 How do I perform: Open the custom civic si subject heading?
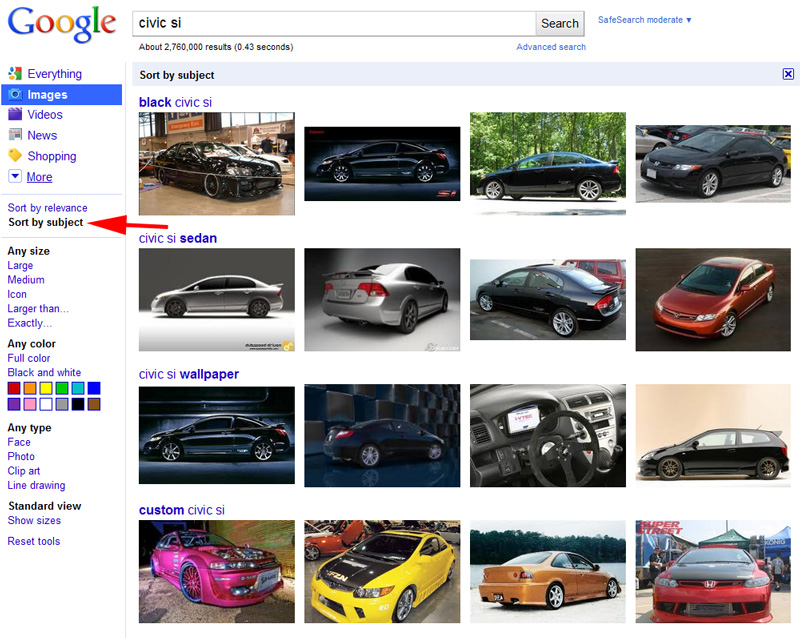point(182,510)
